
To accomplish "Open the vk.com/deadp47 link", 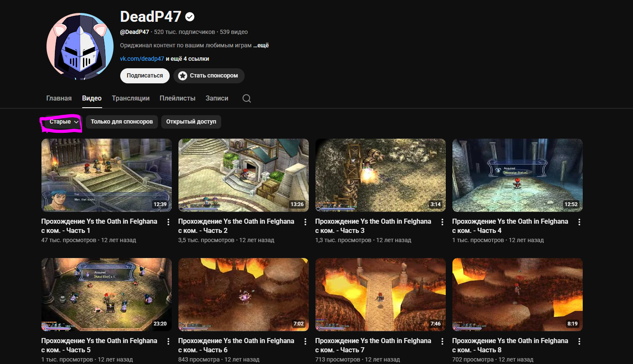I will point(142,59).
